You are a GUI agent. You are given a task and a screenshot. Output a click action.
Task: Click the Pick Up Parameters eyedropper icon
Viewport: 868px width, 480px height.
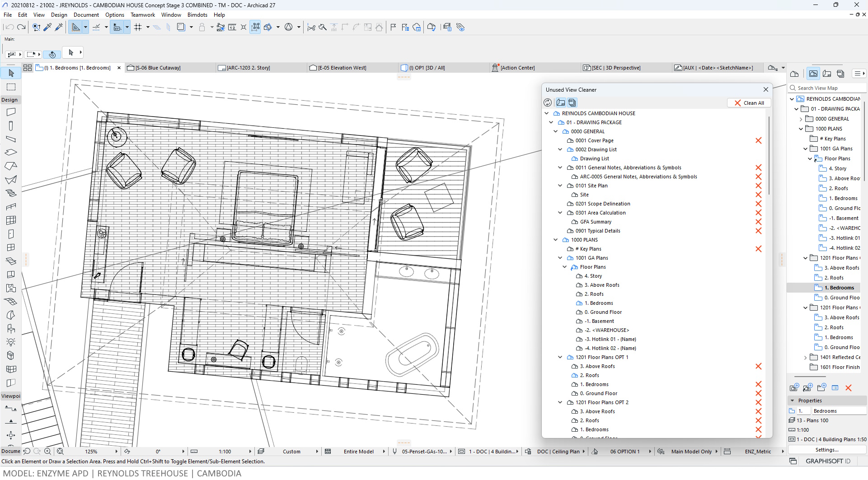(x=47, y=28)
